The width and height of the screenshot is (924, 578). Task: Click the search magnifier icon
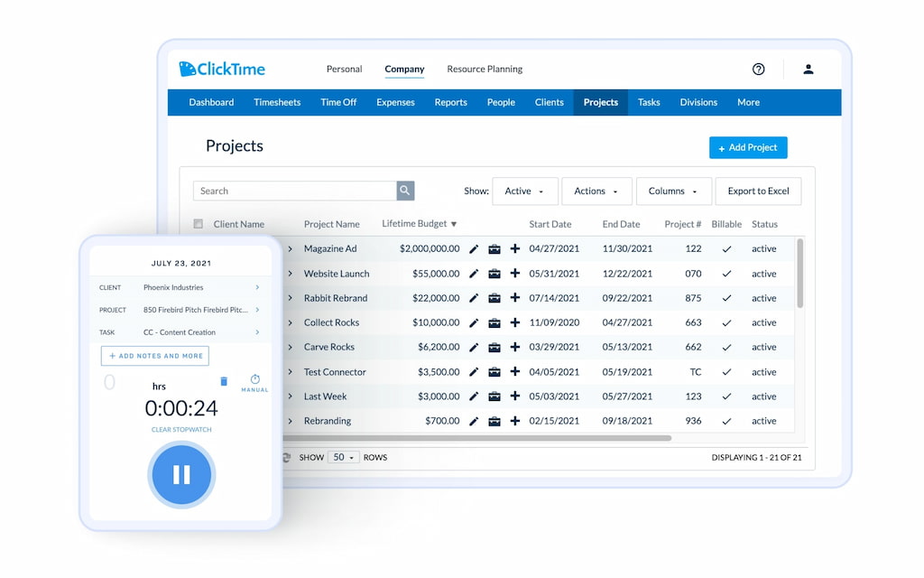tap(404, 191)
